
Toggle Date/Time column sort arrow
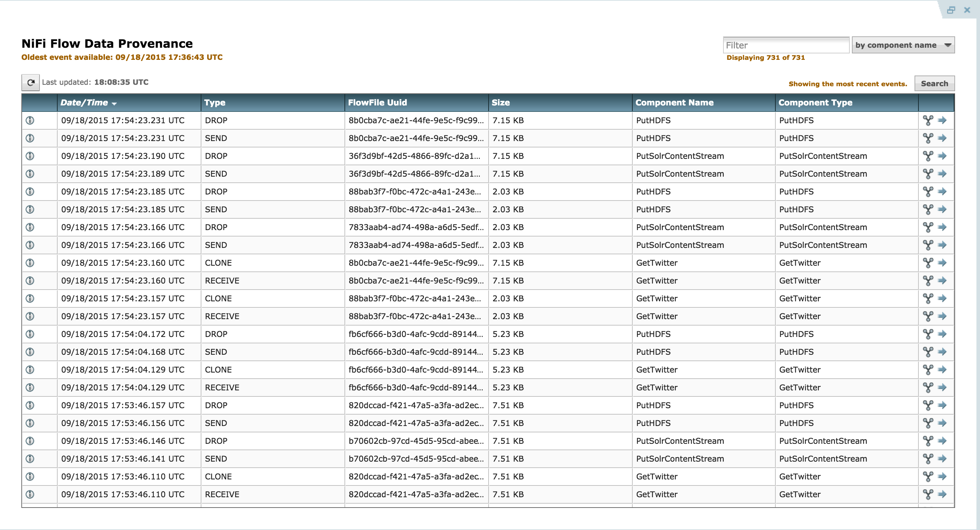point(115,103)
